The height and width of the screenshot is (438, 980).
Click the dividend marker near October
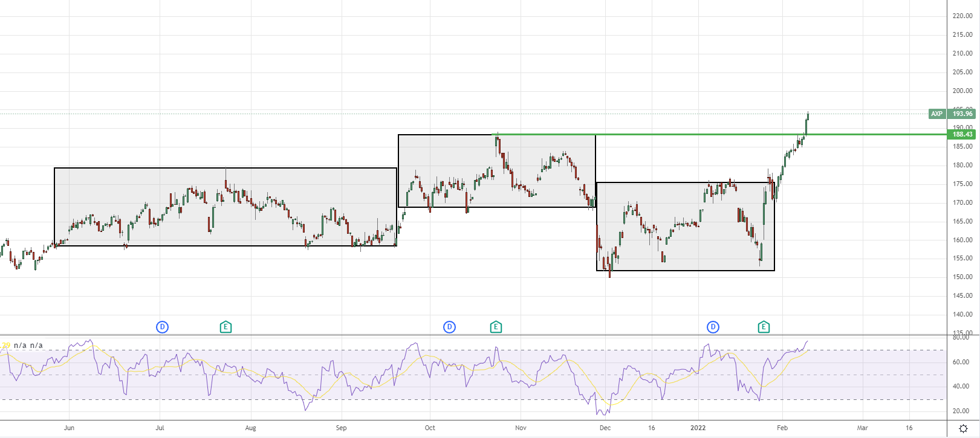(449, 327)
